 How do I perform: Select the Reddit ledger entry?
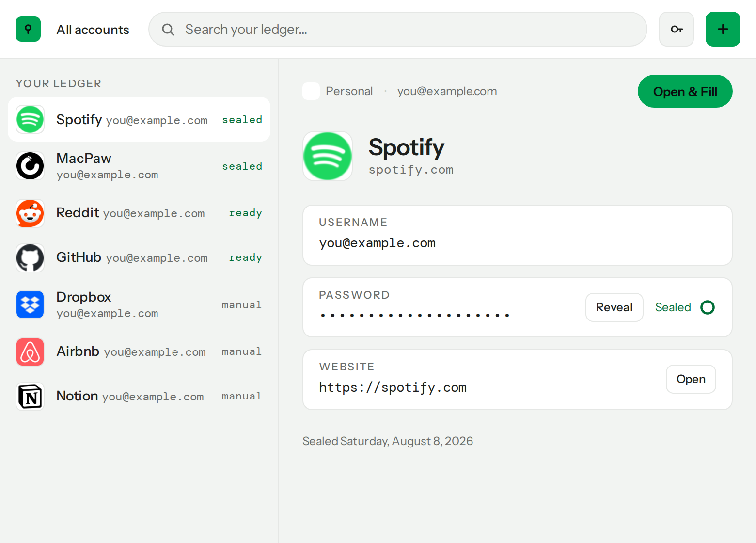click(139, 213)
